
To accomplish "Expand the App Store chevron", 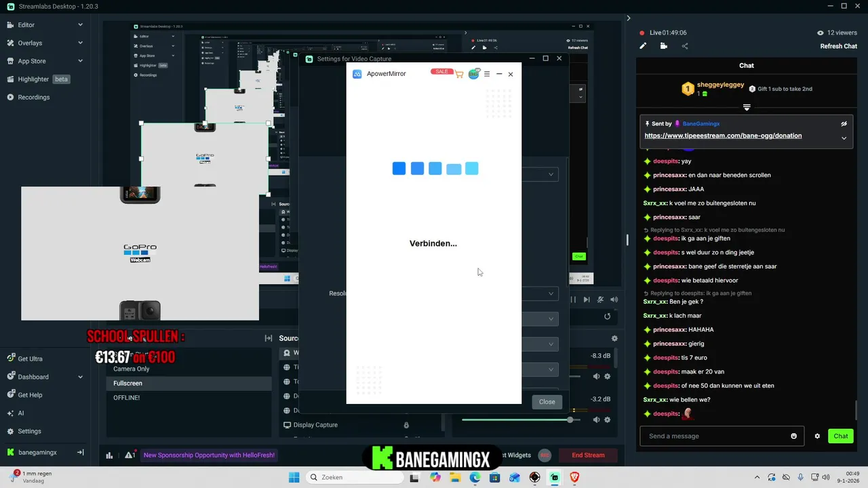I will [x=80, y=61].
